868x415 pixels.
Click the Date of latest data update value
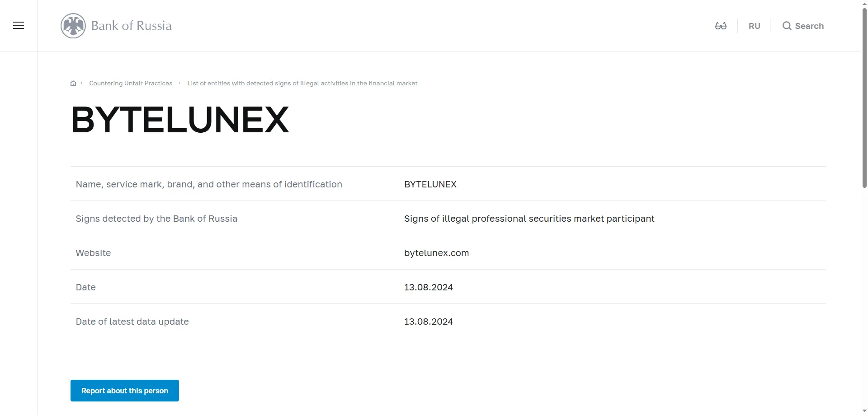click(x=428, y=322)
